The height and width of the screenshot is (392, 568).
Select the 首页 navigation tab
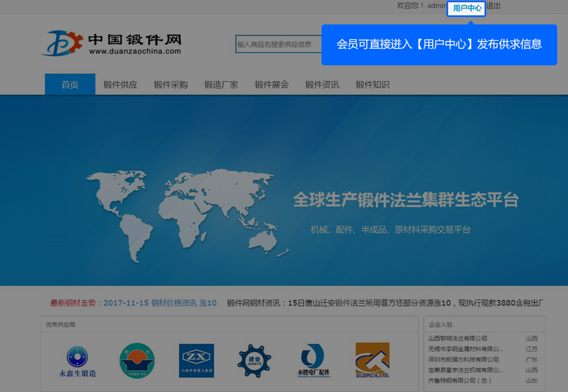(x=70, y=85)
